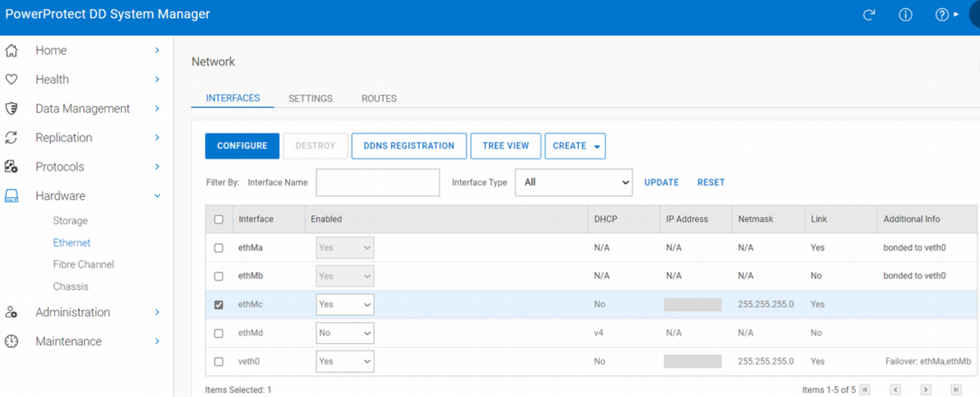The height and width of the screenshot is (397, 980).
Task: Switch to the ROUTES tab
Action: (x=379, y=99)
